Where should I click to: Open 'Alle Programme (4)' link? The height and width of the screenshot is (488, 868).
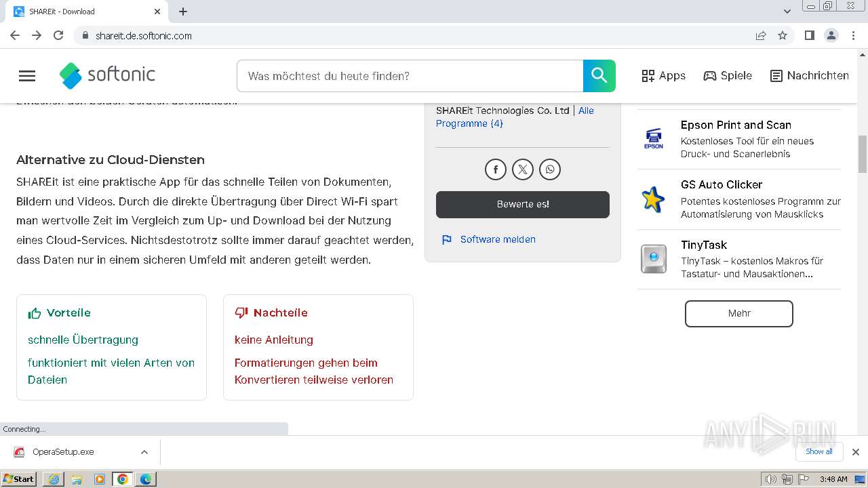coord(515,117)
